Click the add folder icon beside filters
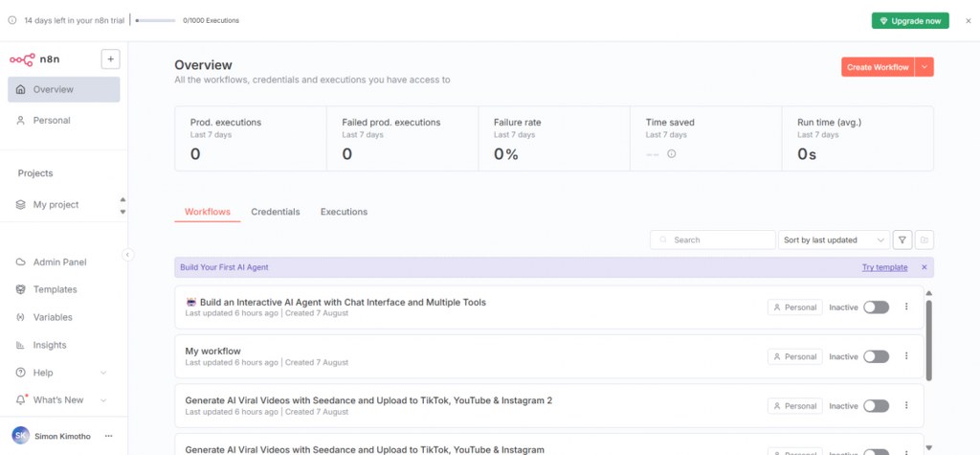 pyautogui.click(x=924, y=239)
